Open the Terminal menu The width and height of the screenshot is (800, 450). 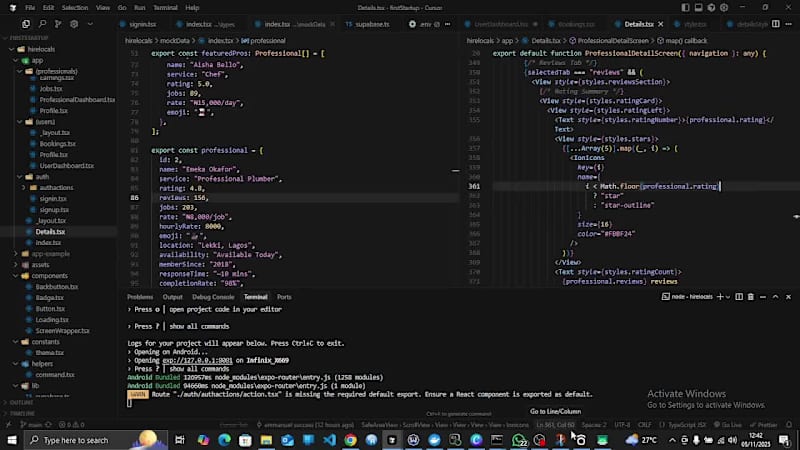pos(165,8)
